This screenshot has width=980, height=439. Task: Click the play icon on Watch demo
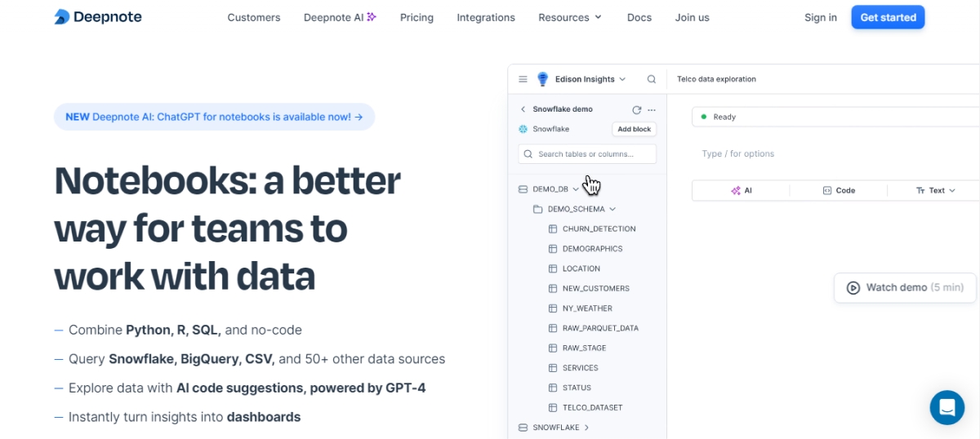853,287
